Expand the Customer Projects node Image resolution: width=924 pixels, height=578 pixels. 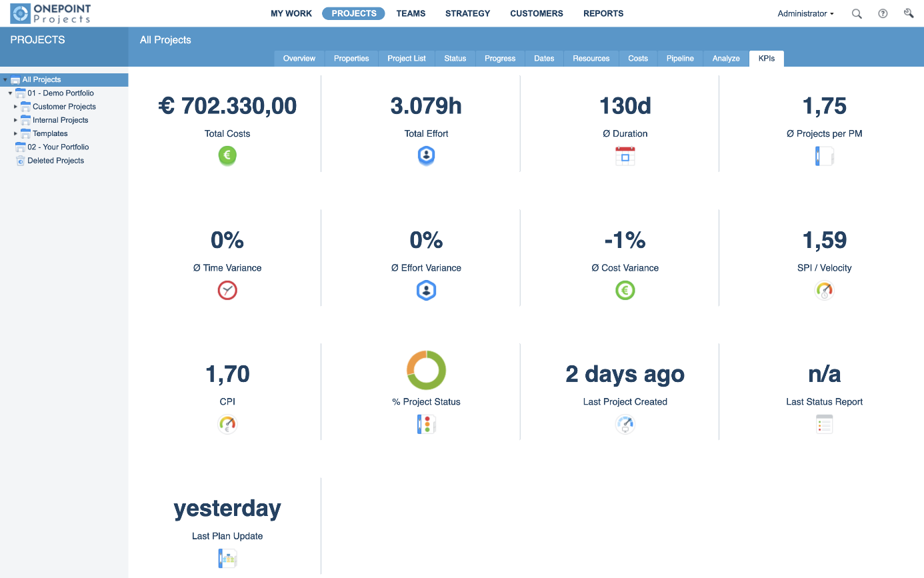coord(15,107)
